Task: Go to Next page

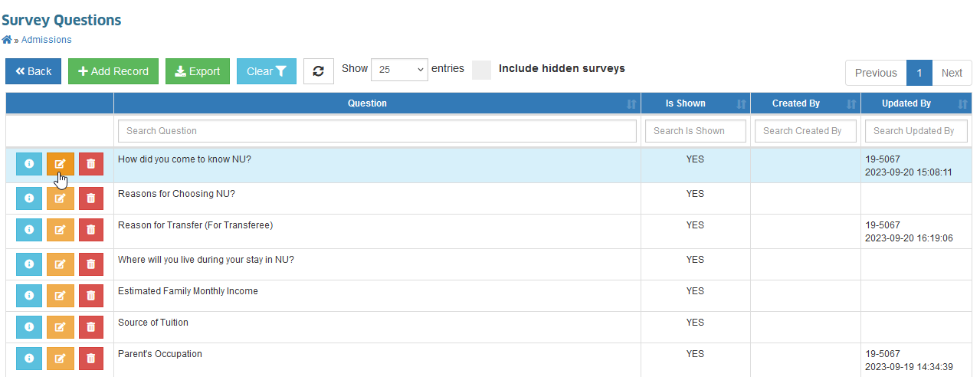Action: (952, 73)
